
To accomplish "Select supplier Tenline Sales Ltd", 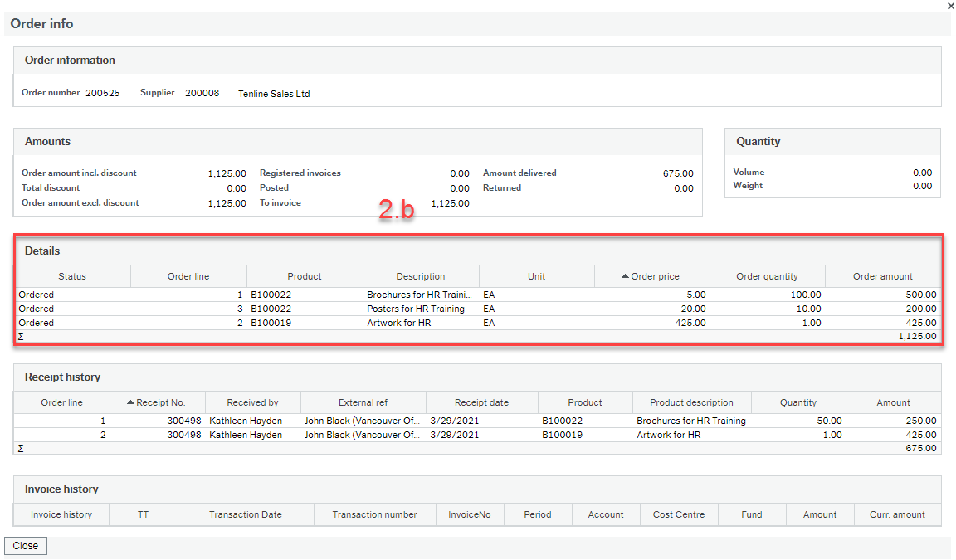I will (x=276, y=94).
